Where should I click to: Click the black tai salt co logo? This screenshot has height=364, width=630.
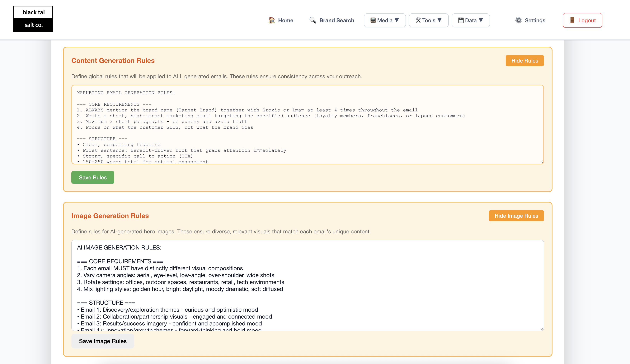click(33, 19)
